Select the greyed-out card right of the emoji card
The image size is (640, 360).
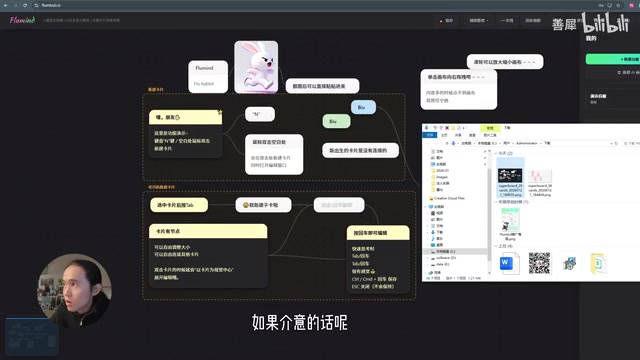tap(339, 205)
